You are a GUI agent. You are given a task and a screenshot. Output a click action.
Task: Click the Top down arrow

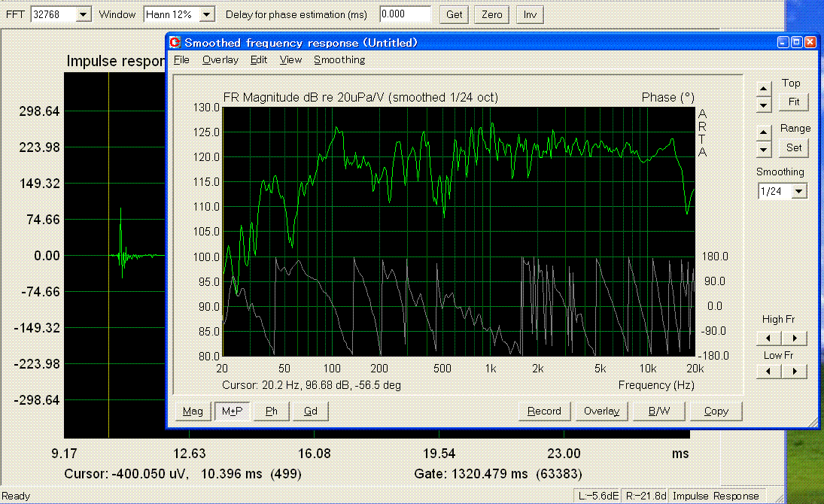pyautogui.click(x=764, y=105)
